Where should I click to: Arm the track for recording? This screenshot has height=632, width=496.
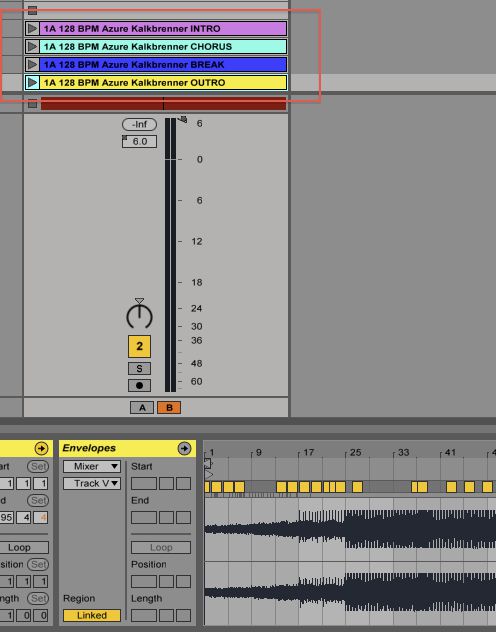coord(139,385)
